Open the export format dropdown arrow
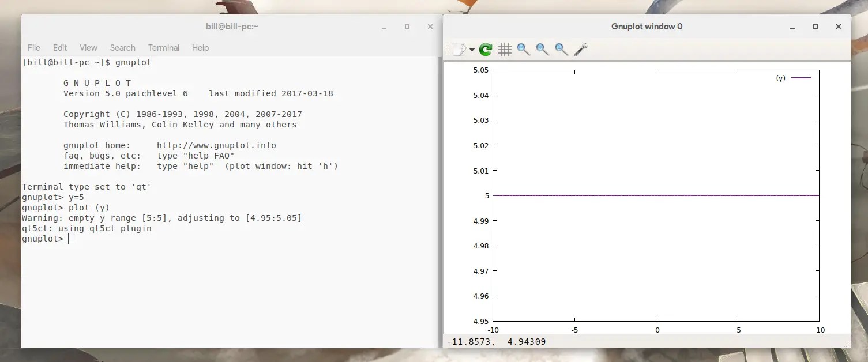The width and height of the screenshot is (868, 362). point(471,50)
